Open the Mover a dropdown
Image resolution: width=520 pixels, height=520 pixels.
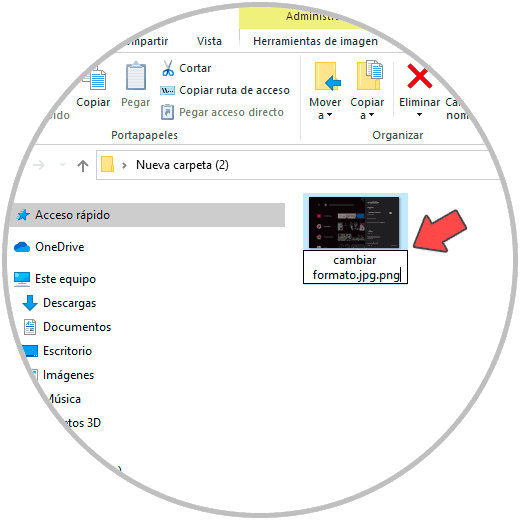(x=325, y=90)
